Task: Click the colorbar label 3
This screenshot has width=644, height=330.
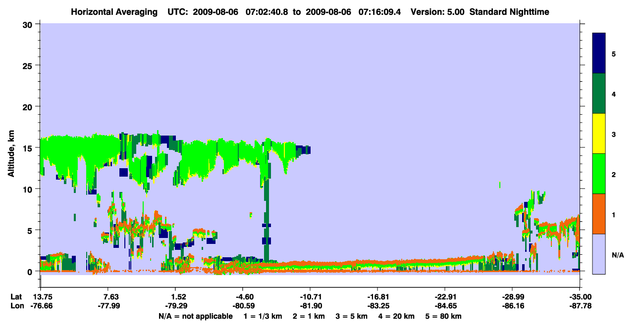Action: [613, 134]
